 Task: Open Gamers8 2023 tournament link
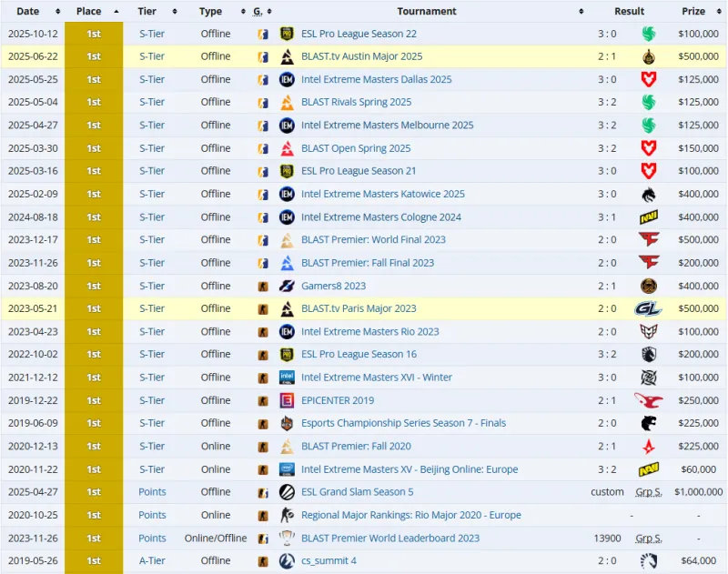[333, 286]
